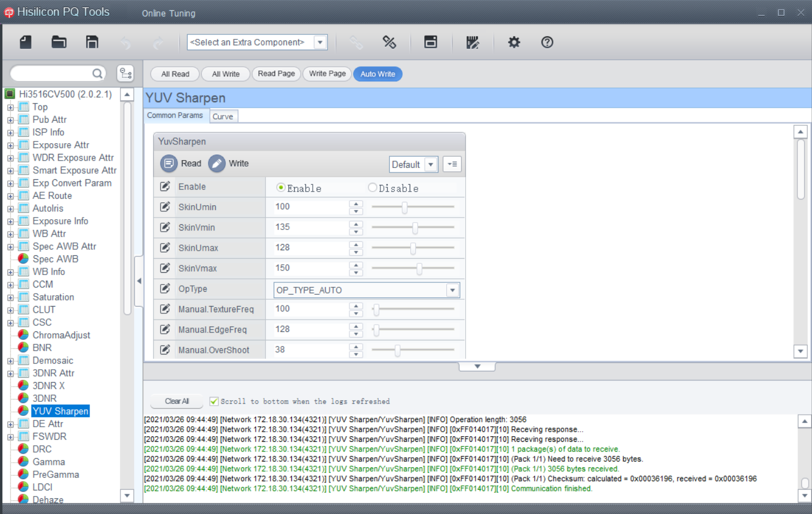Open help with the question mark icon
This screenshot has height=514, width=812.
tap(547, 42)
